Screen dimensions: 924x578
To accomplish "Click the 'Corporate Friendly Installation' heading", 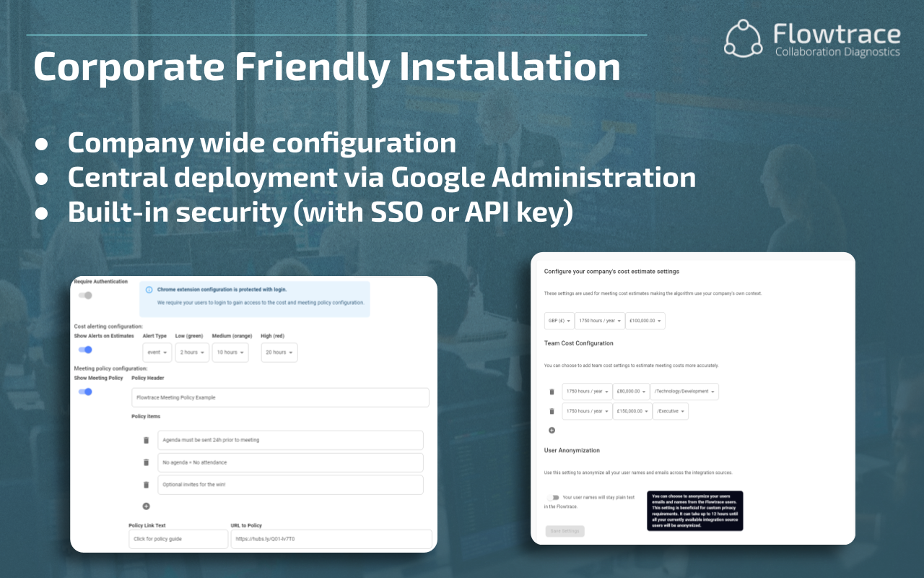I will point(327,66).
